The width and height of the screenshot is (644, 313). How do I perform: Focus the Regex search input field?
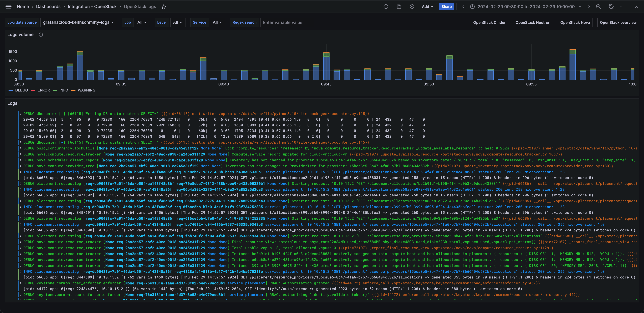point(287,22)
